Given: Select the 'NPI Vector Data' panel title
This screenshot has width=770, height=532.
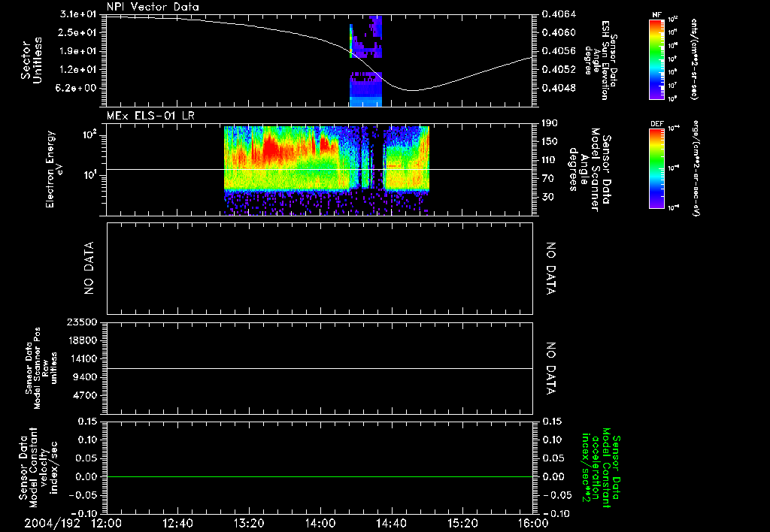Looking at the screenshot, I should click(153, 7).
